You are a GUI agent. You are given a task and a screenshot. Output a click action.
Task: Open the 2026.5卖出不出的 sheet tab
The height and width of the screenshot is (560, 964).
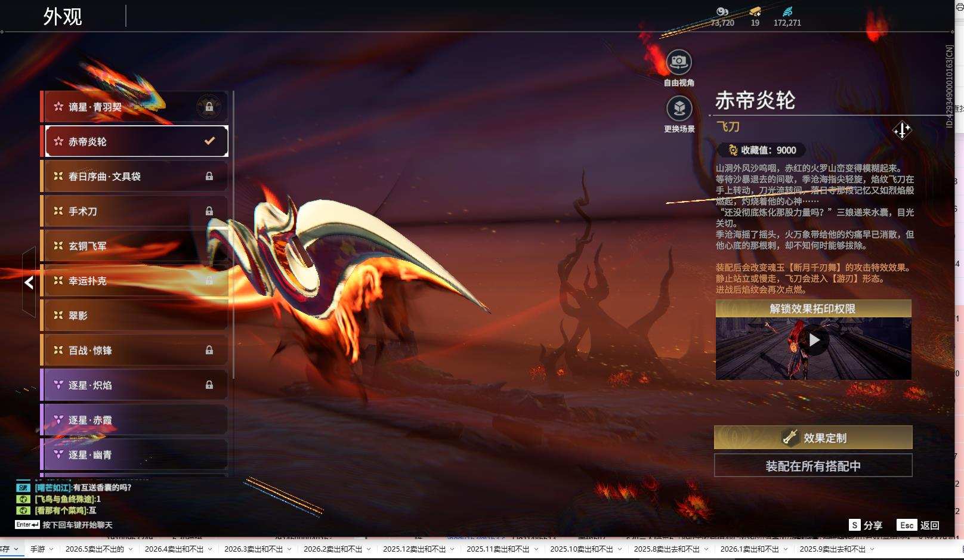(x=95, y=549)
